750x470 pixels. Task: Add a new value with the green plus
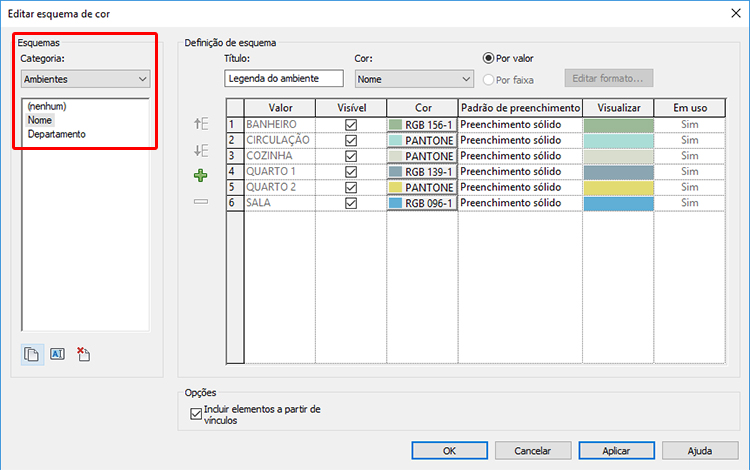200,175
